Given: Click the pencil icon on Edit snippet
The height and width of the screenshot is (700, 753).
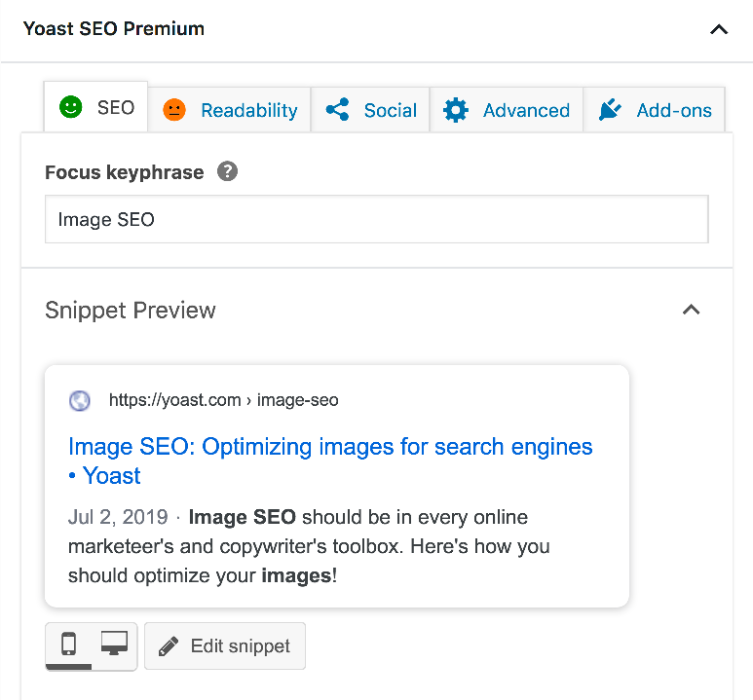Looking at the screenshot, I should click(169, 646).
